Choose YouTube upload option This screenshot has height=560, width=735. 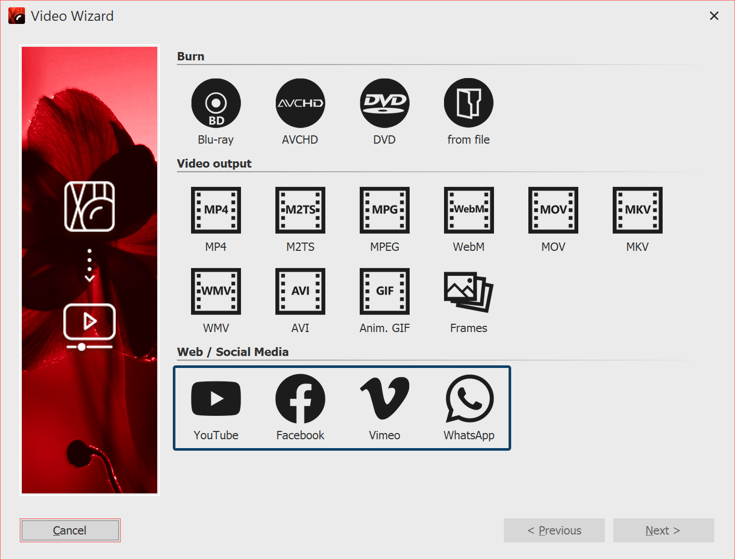pyautogui.click(x=216, y=399)
